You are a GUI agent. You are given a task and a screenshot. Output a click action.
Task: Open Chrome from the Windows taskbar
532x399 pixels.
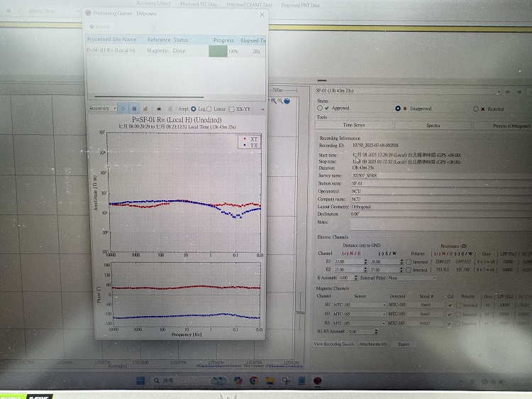point(253,381)
